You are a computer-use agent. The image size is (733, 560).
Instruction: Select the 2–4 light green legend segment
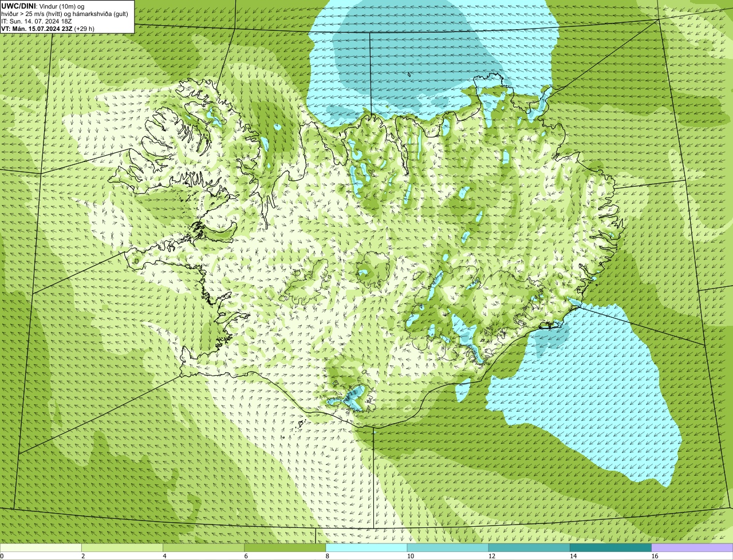[x=122, y=548]
